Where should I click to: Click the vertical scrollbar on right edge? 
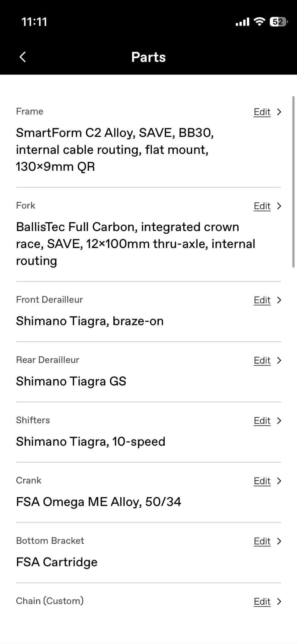[x=294, y=182]
